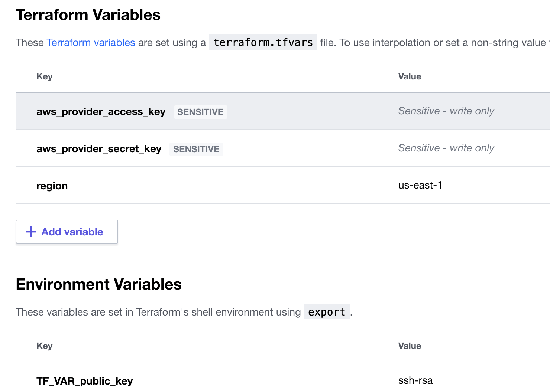Image resolution: width=550 pixels, height=392 pixels.
Task: Select the aws_provider_access_key row key
Action: click(x=101, y=112)
